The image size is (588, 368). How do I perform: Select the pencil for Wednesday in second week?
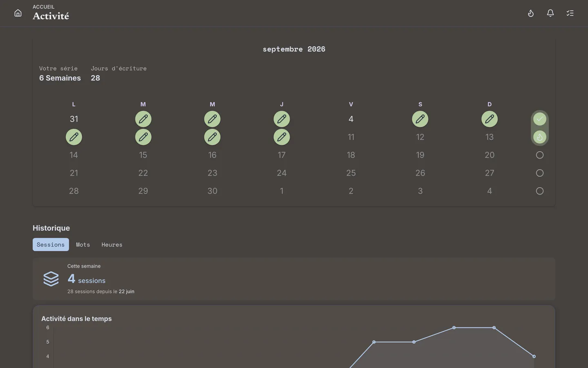coord(212,137)
